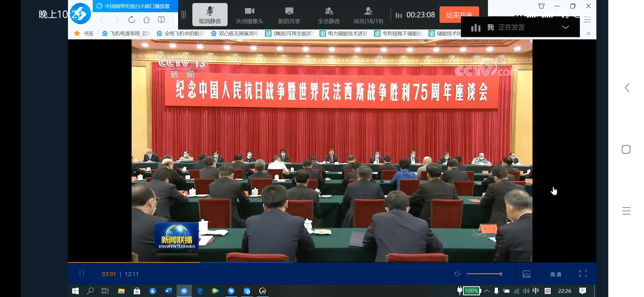
Task: Mute the video player speaker icon
Action: [457, 274]
